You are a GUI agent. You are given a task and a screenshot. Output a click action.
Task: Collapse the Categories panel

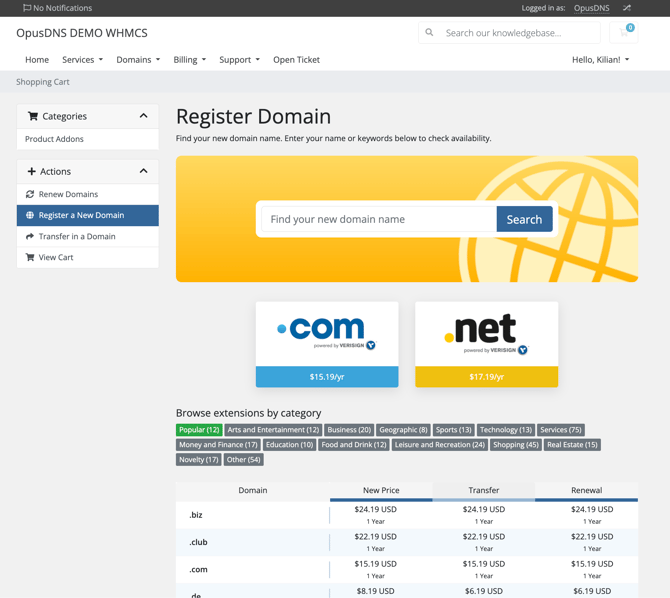(144, 116)
